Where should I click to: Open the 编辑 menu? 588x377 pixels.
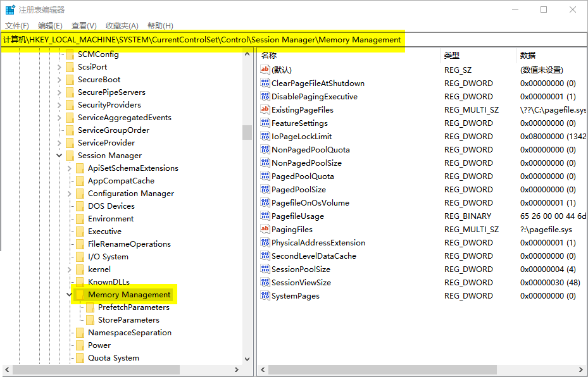(49, 25)
